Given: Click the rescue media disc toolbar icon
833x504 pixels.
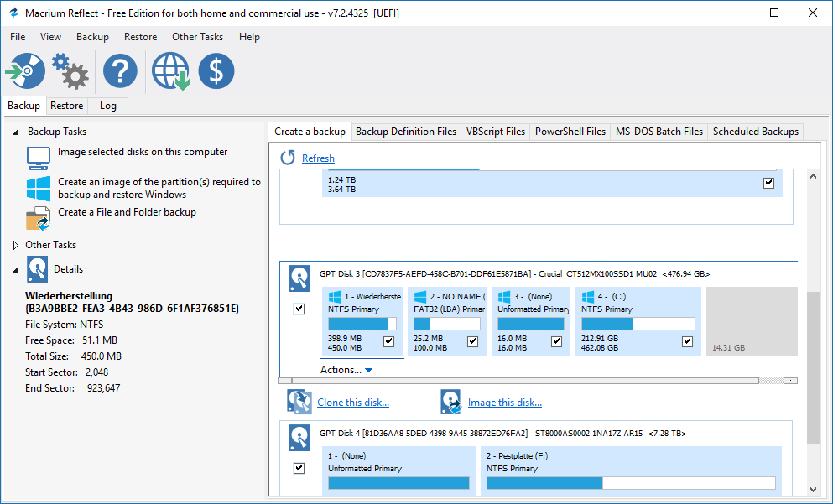Looking at the screenshot, I should (25, 70).
